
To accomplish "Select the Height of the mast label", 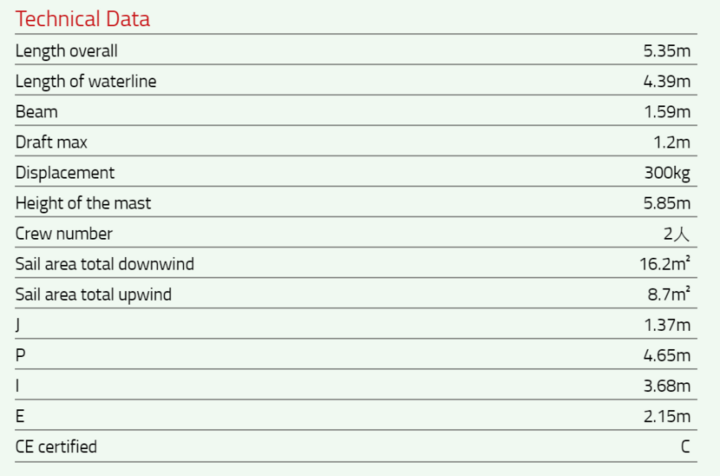I will pos(83,203).
